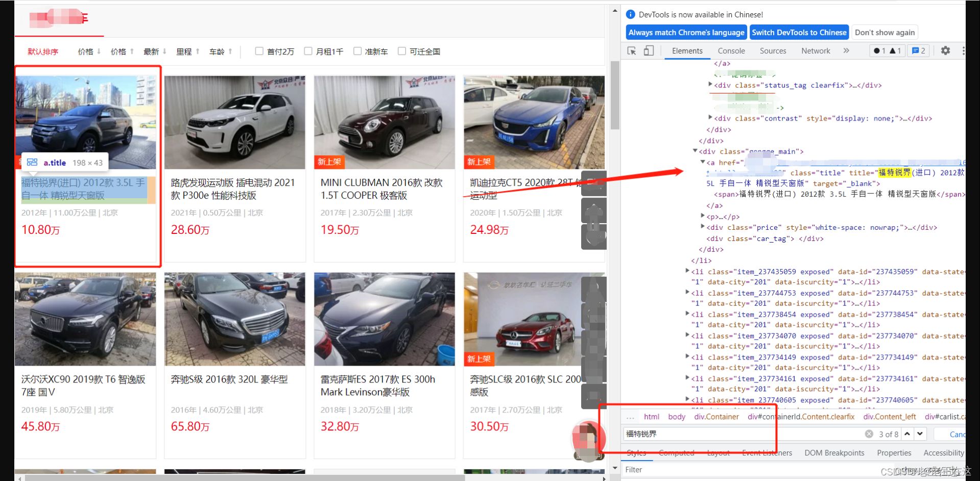Sort by 车龄 option
The image size is (980, 481).
click(x=221, y=52)
